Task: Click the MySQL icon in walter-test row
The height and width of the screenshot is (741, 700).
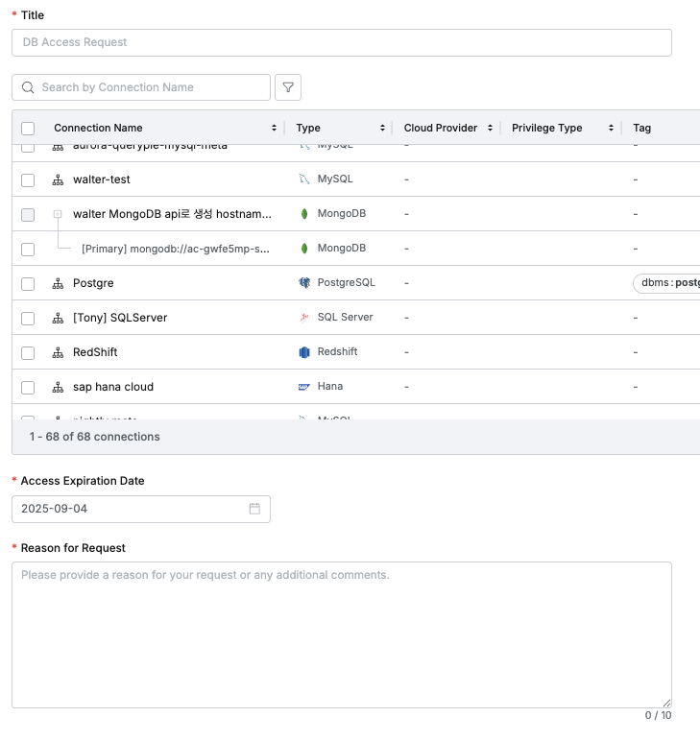Action: [x=304, y=179]
